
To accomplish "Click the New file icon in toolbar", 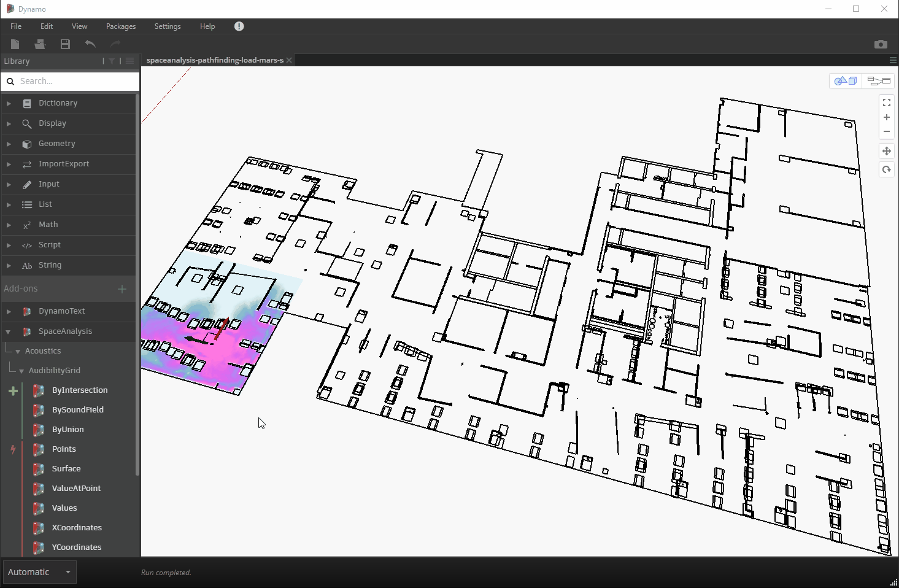I will [15, 44].
